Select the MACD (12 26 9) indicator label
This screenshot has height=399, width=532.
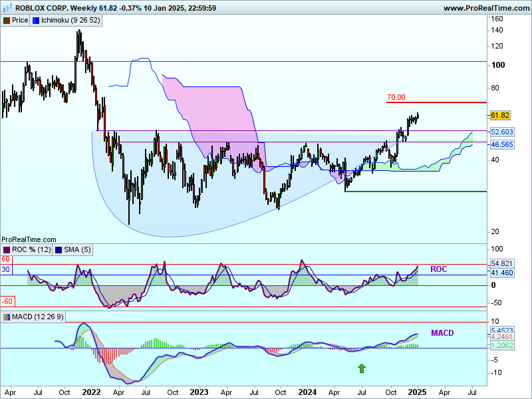pyautogui.click(x=38, y=316)
